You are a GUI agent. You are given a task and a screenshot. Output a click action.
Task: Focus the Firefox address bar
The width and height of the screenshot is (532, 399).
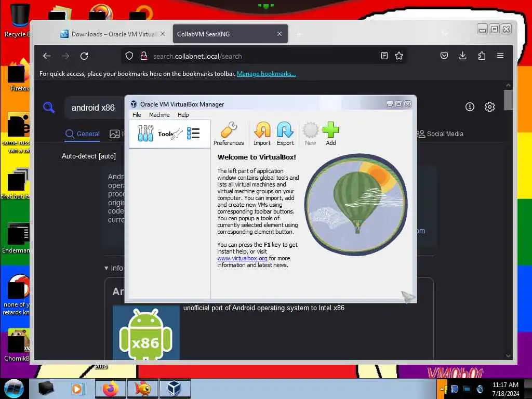[264, 56]
